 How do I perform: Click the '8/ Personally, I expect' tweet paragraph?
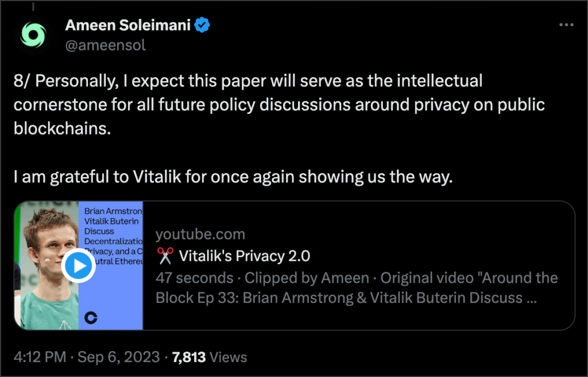click(x=279, y=105)
